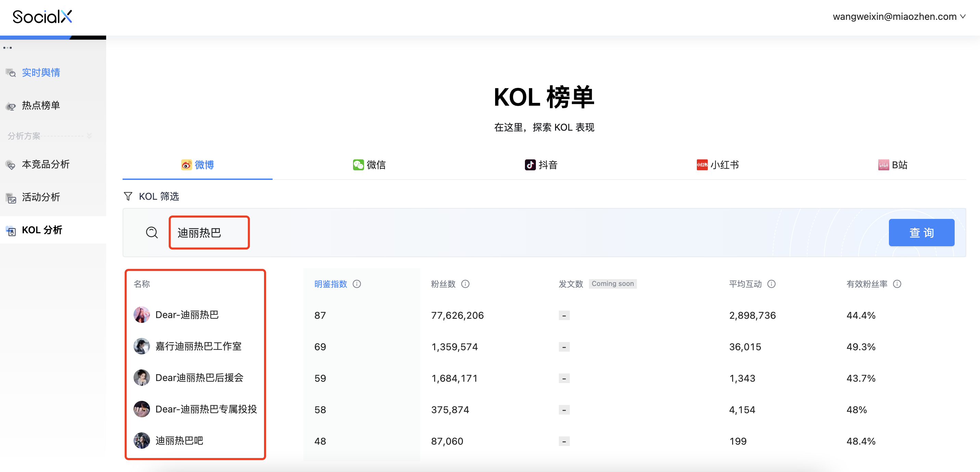Viewport: 980px width, 472px height.
Task: Click the search magnifier icon
Action: click(152, 232)
